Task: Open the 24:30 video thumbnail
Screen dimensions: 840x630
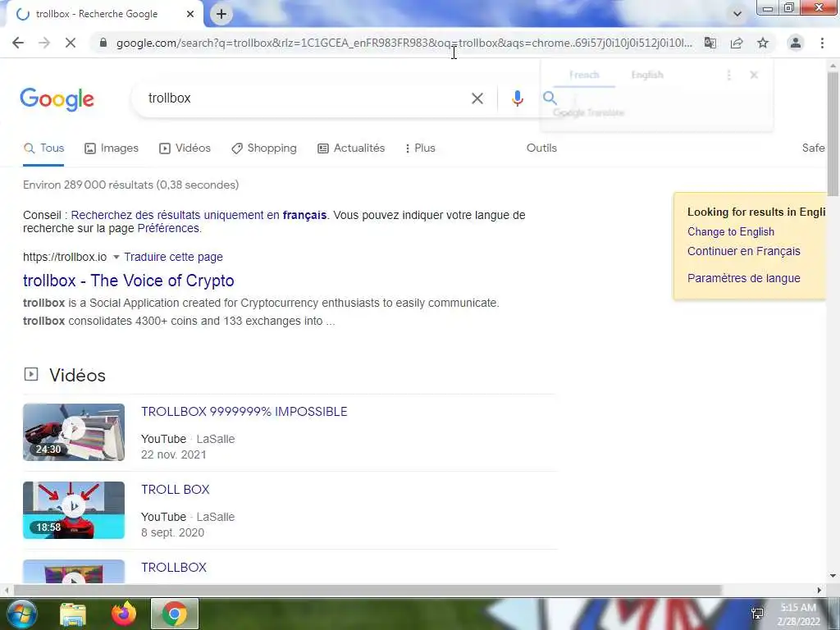Action: point(74,432)
